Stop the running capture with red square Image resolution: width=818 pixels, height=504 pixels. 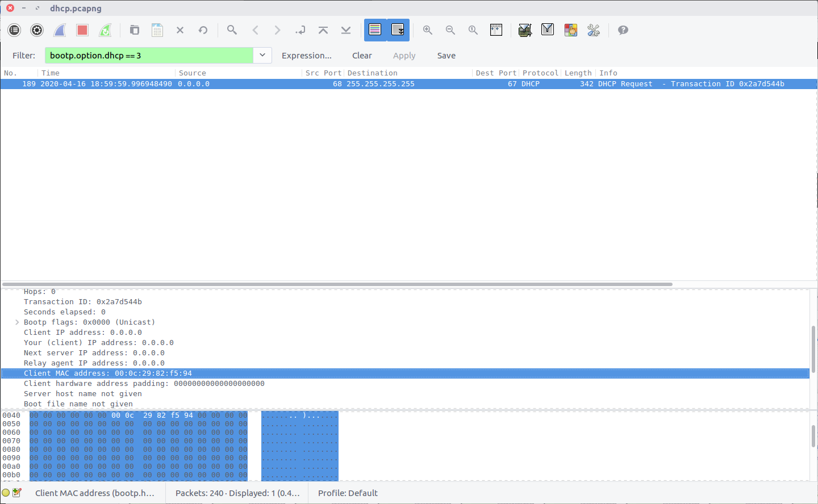[x=82, y=30]
